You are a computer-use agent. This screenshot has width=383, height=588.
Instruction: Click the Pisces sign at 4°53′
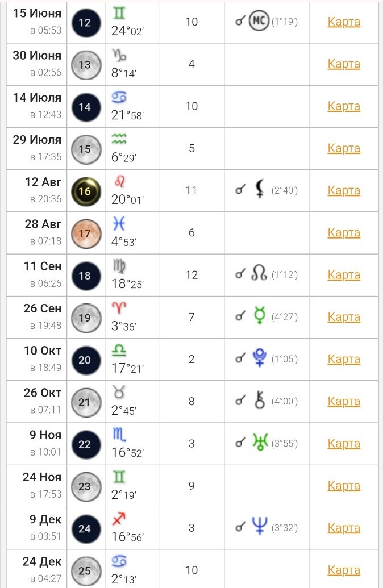[119, 224]
